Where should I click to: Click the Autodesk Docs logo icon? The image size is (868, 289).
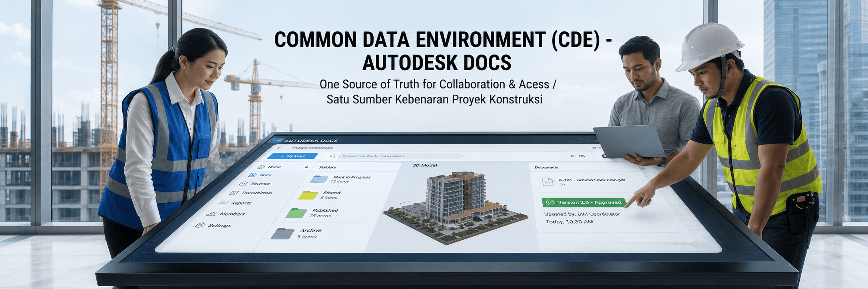pos(276,141)
